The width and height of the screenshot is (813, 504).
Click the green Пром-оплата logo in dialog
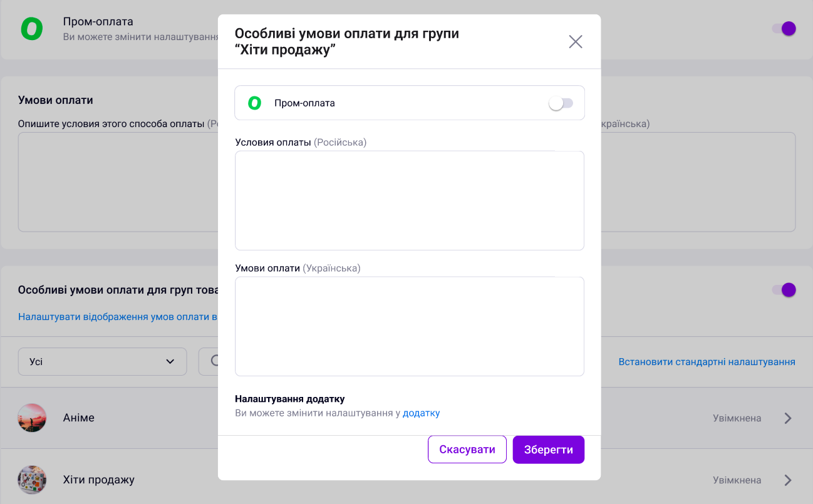pos(254,103)
